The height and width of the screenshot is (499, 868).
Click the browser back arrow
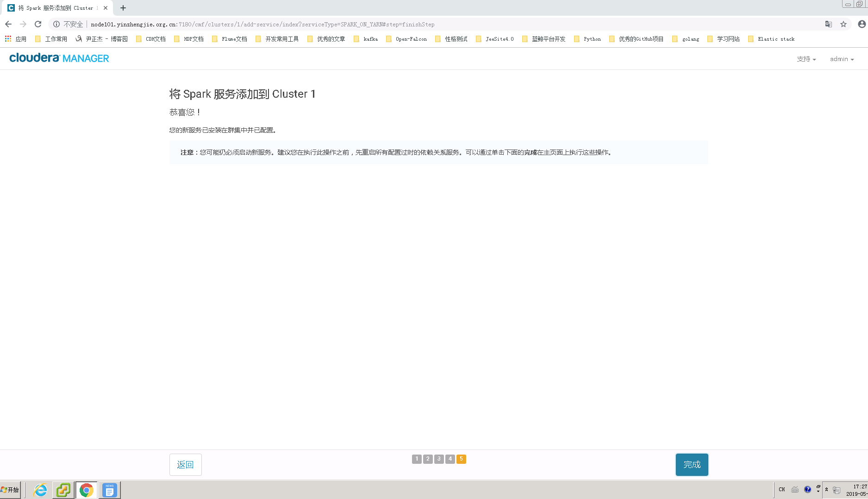pos(8,24)
